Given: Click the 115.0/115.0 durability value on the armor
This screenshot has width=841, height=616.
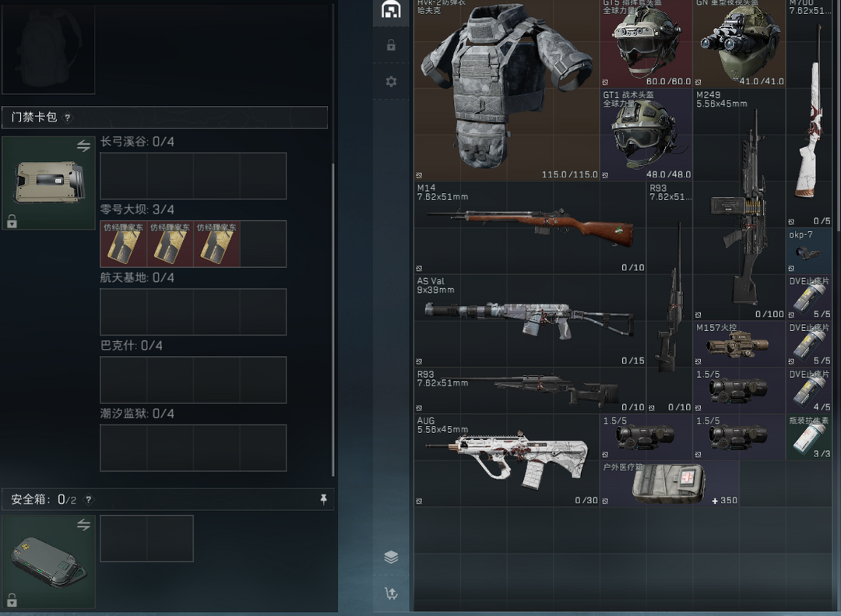Looking at the screenshot, I should pyautogui.click(x=569, y=174).
